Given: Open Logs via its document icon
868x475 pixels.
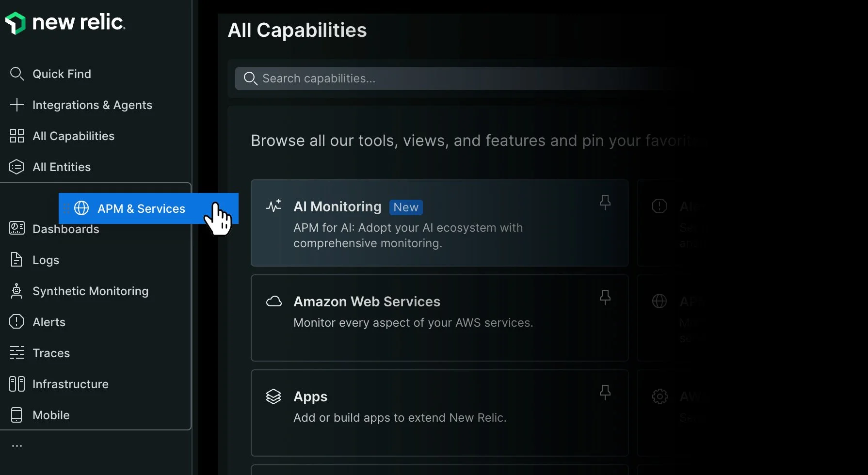Looking at the screenshot, I should coord(17,259).
